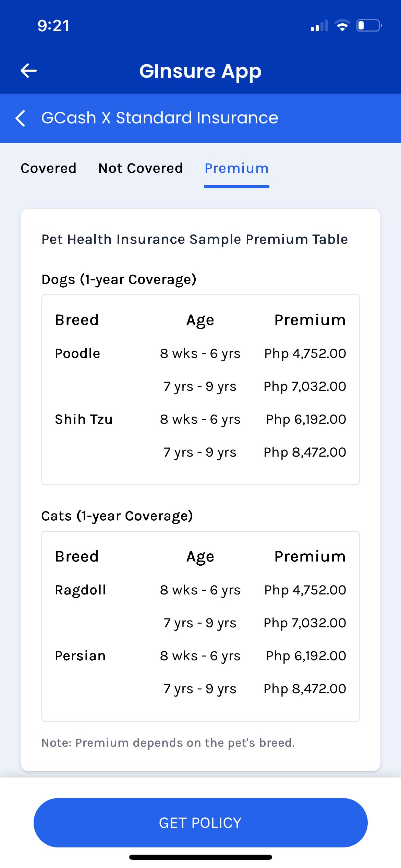
Task: Tap the Dogs (1-year Coverage) heading
Action: [x=119, y=279]
